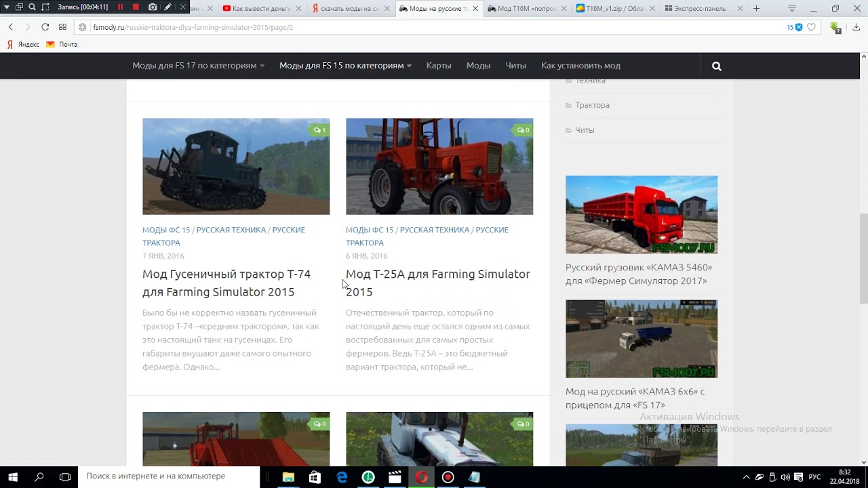This screenshot has width=868, height=488.
Task: Open comments badge on T-25A post
Action: tap(522, 130)
